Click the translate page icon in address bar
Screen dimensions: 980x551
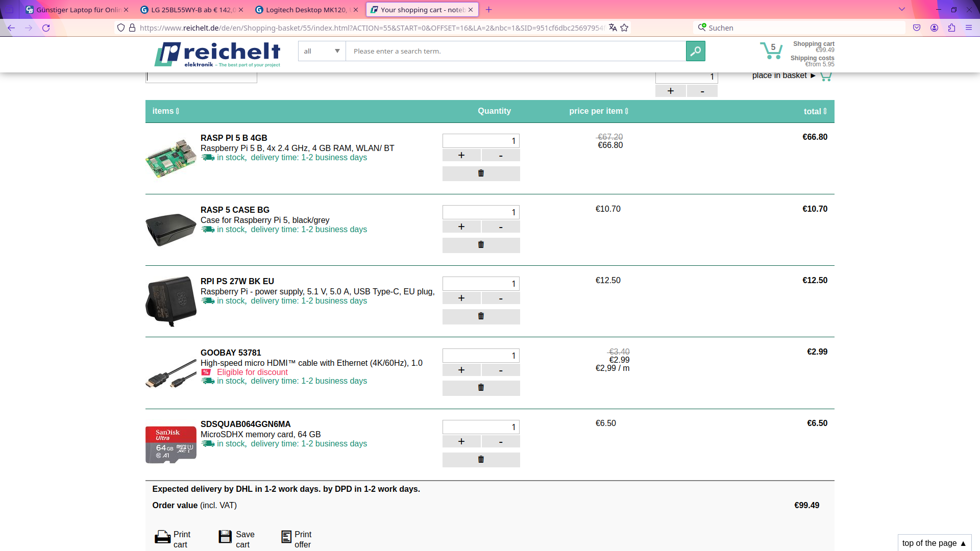point(612,28)
